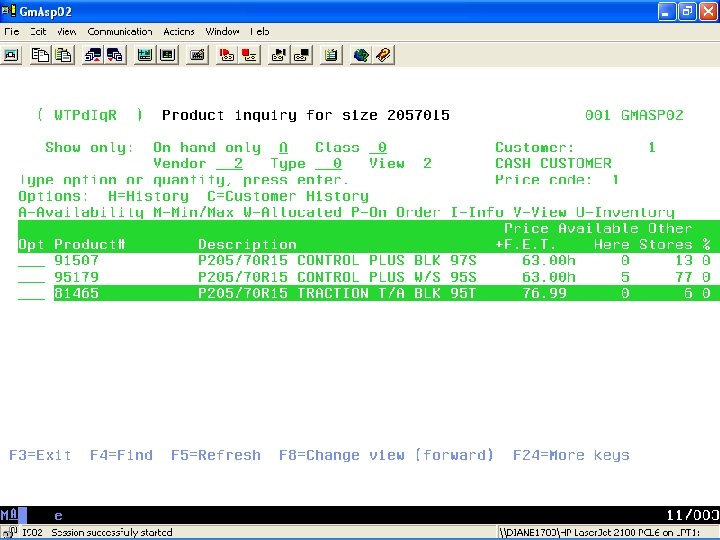720x540 pixels.
Task: Select highlighted product number 81465
Action: (76, 293)
